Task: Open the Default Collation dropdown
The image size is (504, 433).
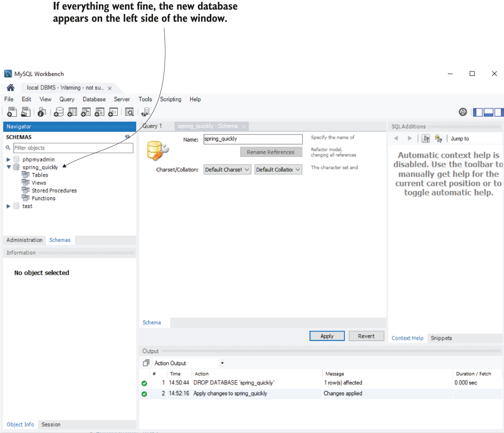Action: (278, 170)
